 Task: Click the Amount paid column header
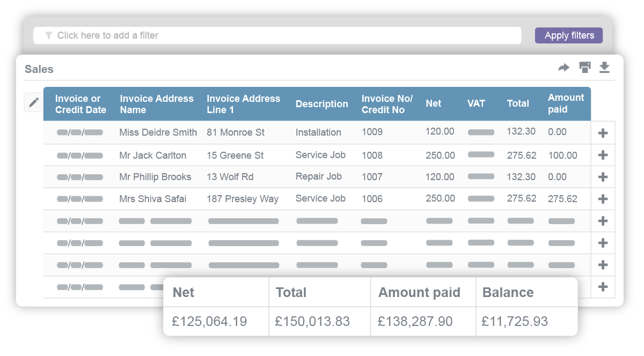tap(566, 103)
